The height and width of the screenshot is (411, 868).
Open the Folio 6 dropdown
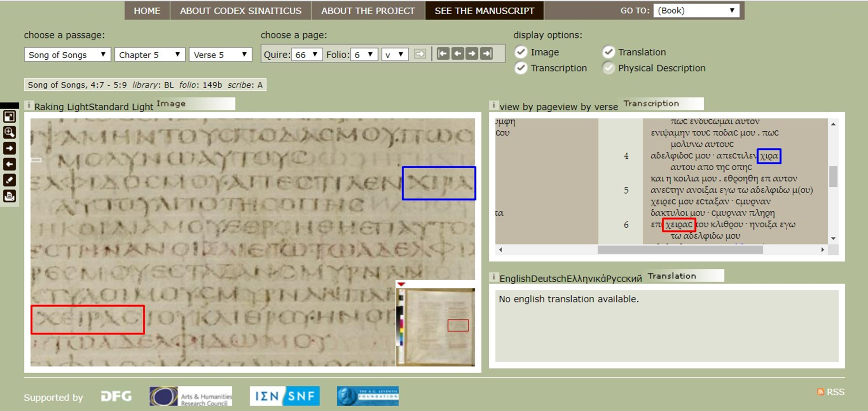pyautogui.click(x=364, y=55)
